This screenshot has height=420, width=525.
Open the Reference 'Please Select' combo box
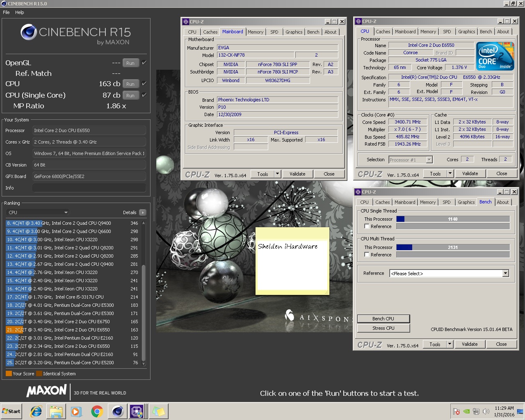[x=449, y=274]
